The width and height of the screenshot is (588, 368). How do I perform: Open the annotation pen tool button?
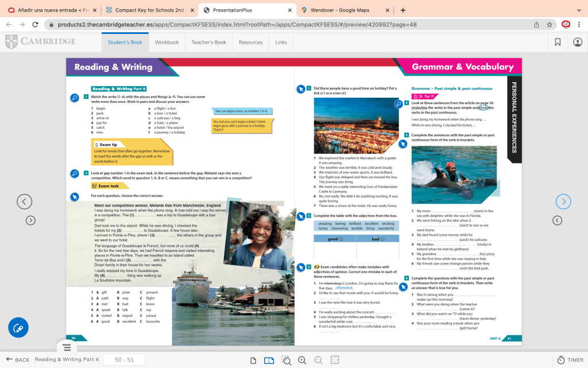click(18, 328)
